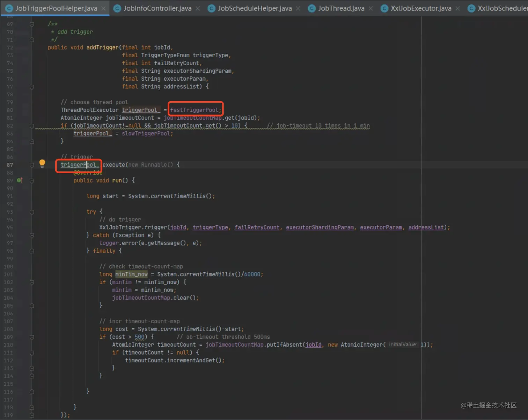Click the highlighted minTim_now variable on line 101
Viewport: 528px width, 420px height.
(x=131, y=274)
